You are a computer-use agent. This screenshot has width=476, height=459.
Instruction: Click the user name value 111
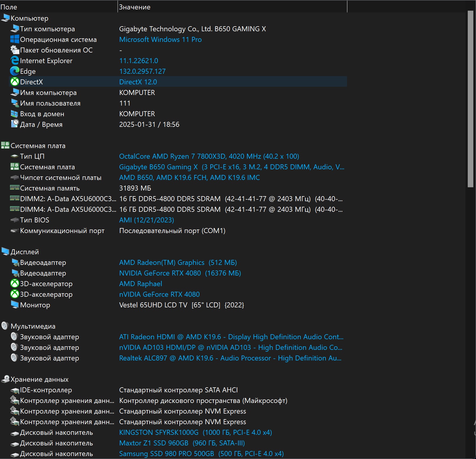[125, 103]
